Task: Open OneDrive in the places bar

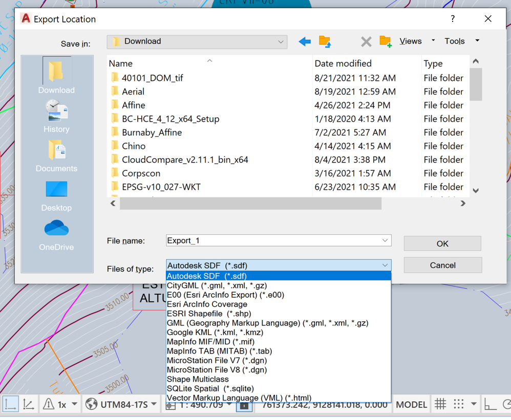Action: click(x=56, y=235)
